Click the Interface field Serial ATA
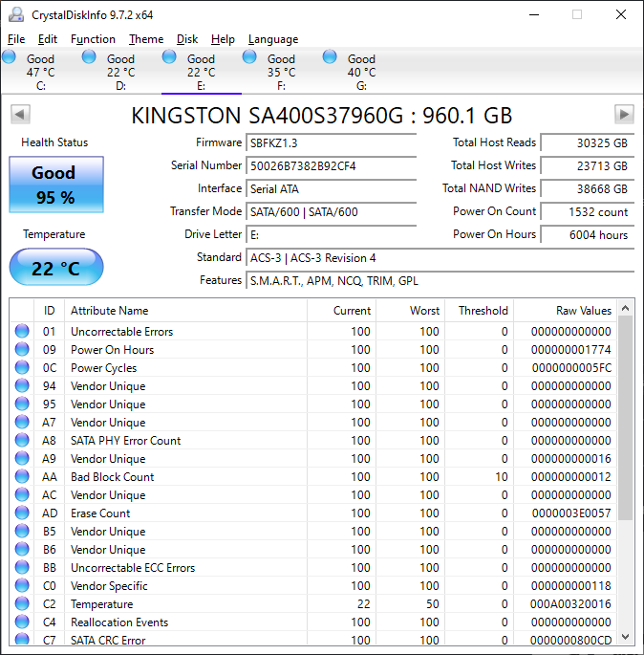This screenshot has height=655, width=644. tap(332, 189)
